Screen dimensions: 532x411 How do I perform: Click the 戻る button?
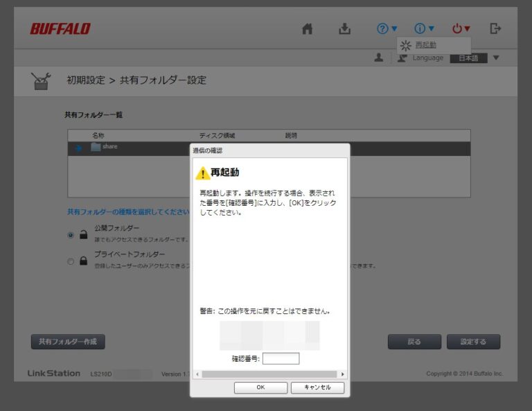(415, 342)
